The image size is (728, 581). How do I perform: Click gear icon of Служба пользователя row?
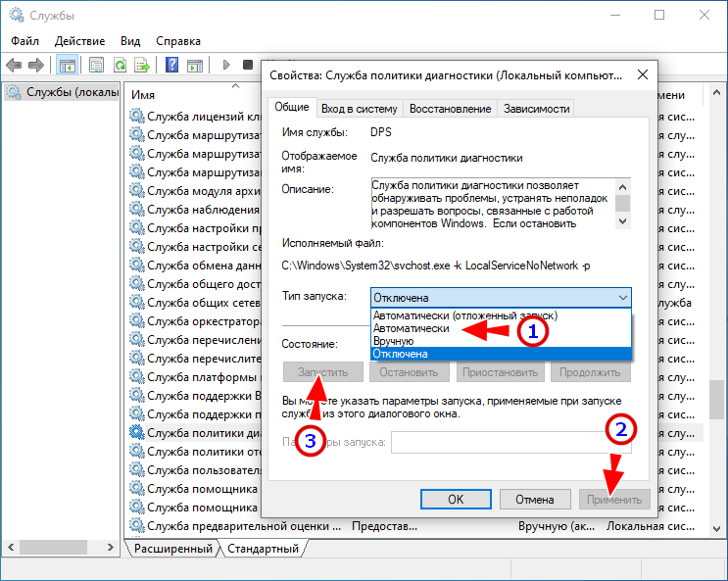pos(136,469)
